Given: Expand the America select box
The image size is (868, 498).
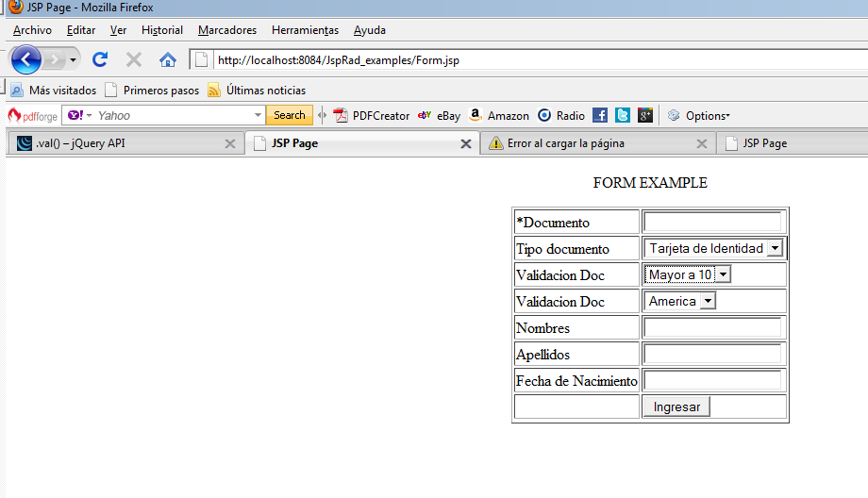Looking at the screenshot, I should (x=680, y=301).
